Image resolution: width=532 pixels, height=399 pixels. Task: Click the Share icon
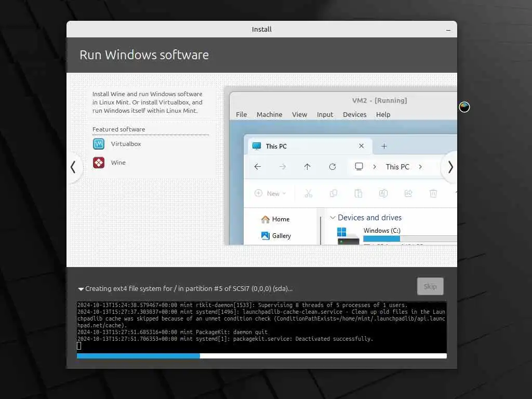point(408,193)
